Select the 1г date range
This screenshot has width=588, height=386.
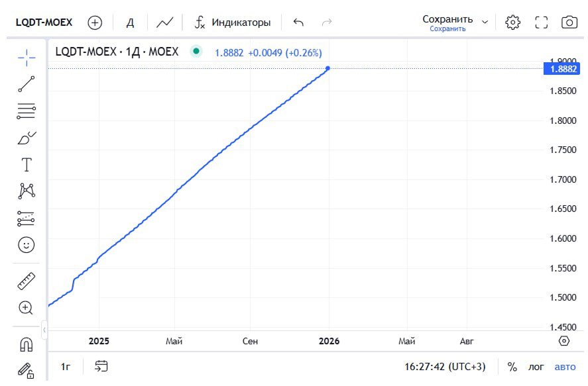click(66, 366)
